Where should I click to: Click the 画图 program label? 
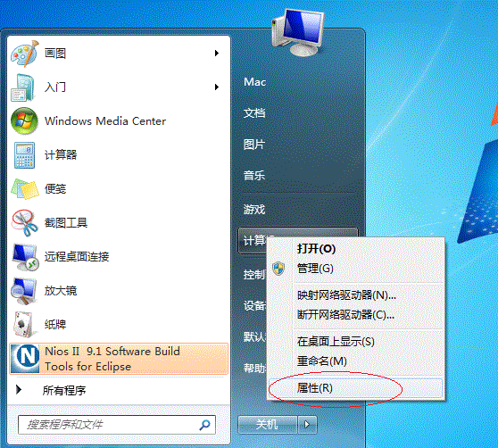point(55,53)
